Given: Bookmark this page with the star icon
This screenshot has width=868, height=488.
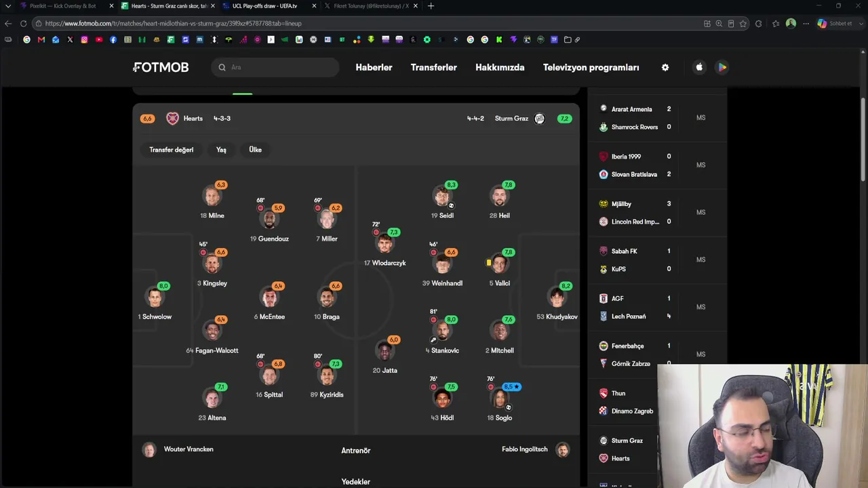Looking at the screenshot, I should pyautogui.click(x=743, y=23).
